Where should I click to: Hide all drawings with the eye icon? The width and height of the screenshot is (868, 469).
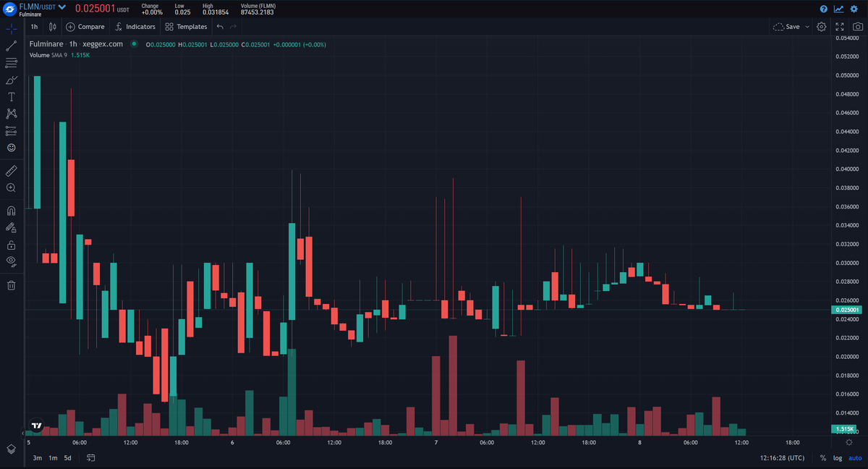click(x=11, y=261)
